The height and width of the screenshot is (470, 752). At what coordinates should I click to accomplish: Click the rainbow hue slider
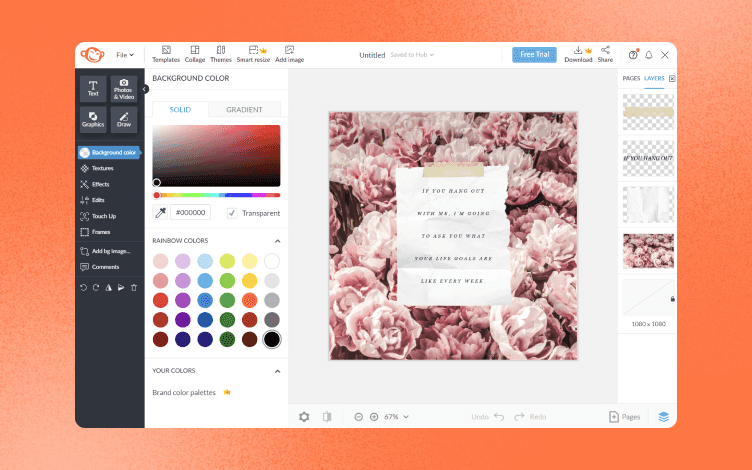click(x=216, y=195)
